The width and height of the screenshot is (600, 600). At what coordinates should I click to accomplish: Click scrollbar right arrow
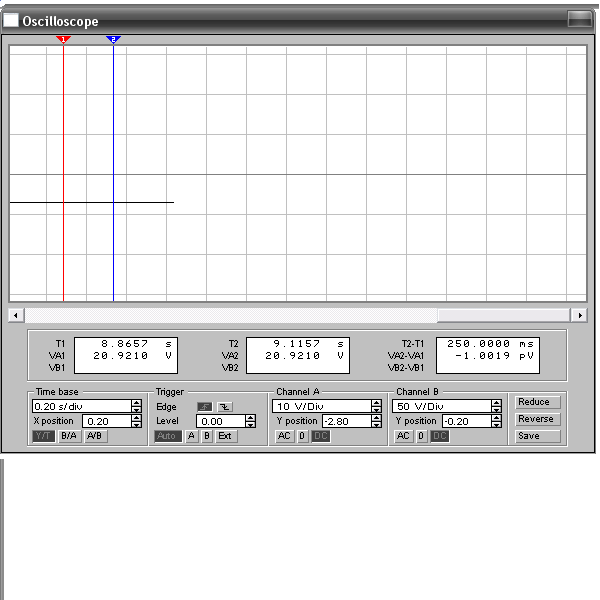[x=580, y=315]
